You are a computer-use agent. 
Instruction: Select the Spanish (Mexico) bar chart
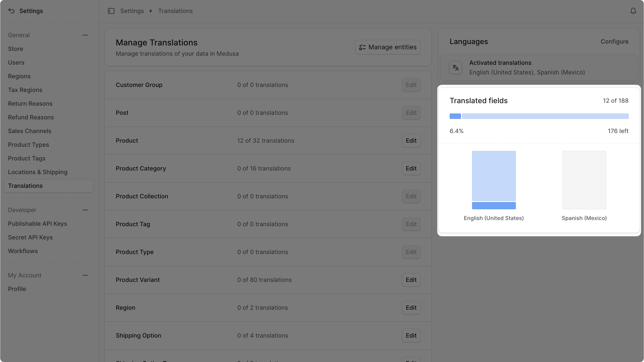(584, 180)
